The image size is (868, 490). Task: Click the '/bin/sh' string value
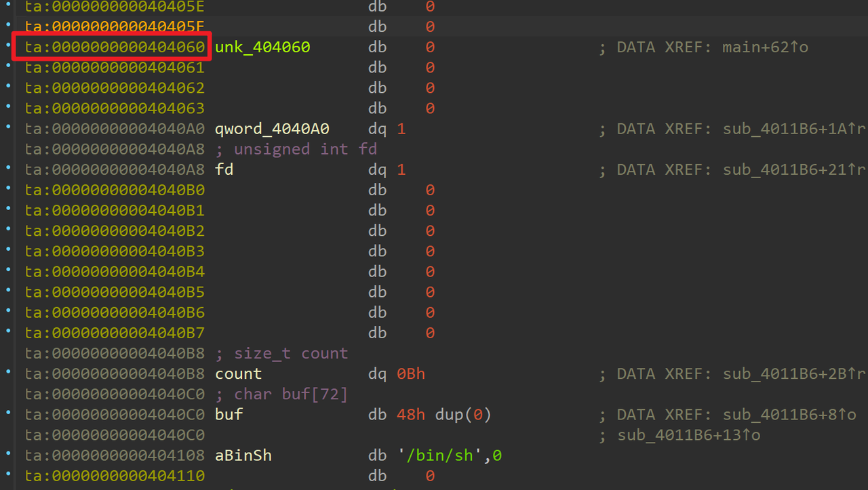click(x=444, y=455)
